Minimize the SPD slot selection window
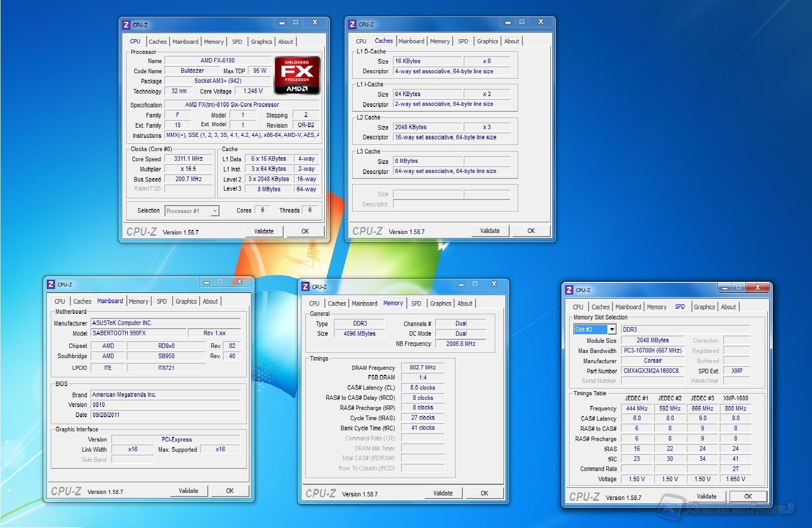The height and width of the screenshot is (528, 812). (724, 288)
